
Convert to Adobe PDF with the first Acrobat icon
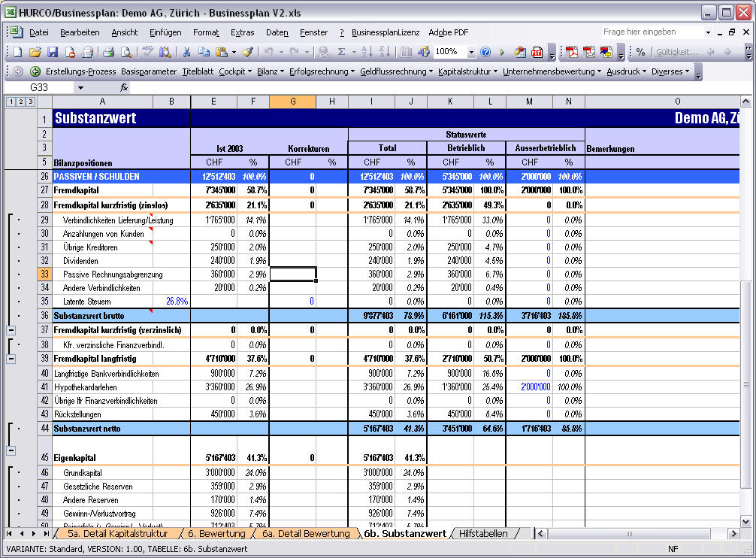(x=571, y=52)
